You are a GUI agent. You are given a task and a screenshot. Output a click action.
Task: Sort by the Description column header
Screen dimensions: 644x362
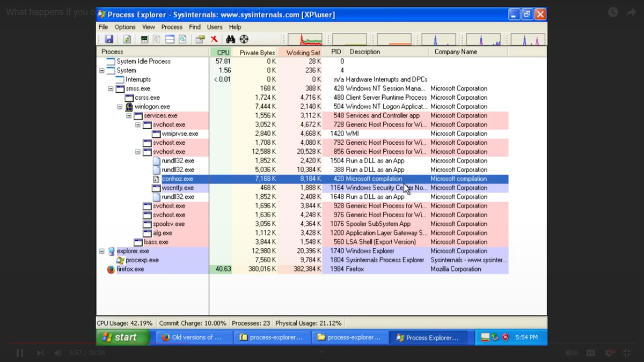coord(387,52)
